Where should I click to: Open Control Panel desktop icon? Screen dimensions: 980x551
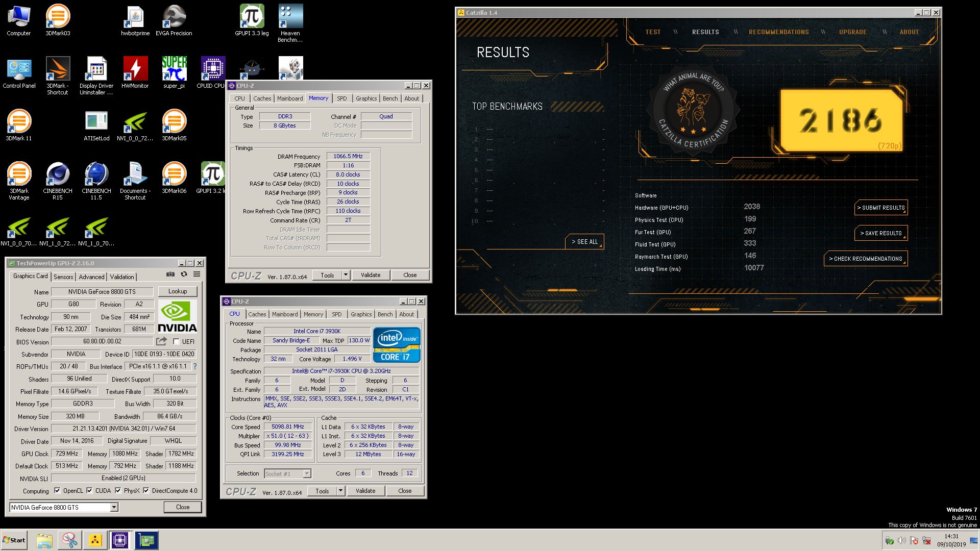pos(19,73)
